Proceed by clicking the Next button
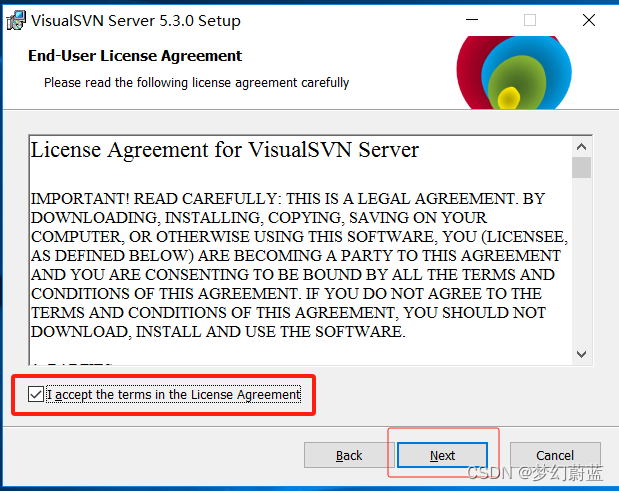Viewport: 619px width, 491px height. 443,455
